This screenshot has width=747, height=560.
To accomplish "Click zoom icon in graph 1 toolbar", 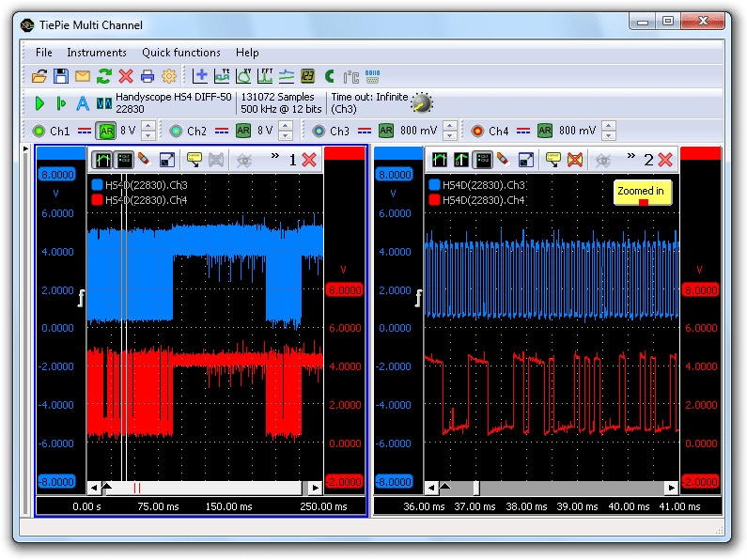I will pos(167,160).
